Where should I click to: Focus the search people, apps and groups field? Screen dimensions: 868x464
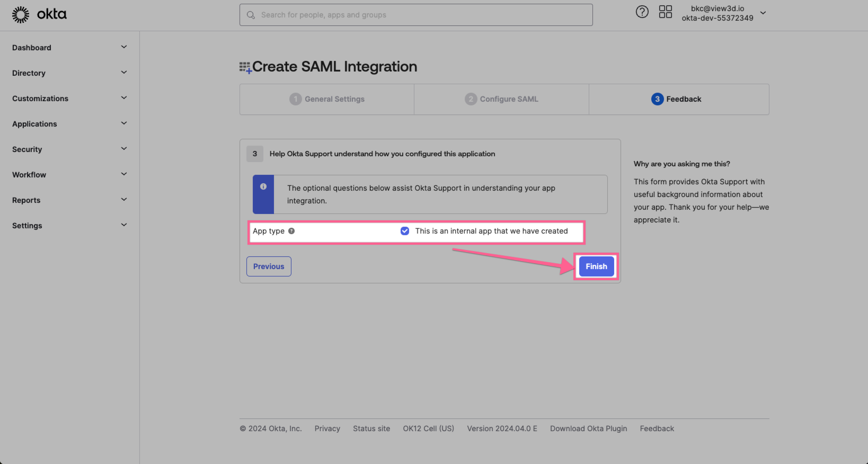point(416,15)
